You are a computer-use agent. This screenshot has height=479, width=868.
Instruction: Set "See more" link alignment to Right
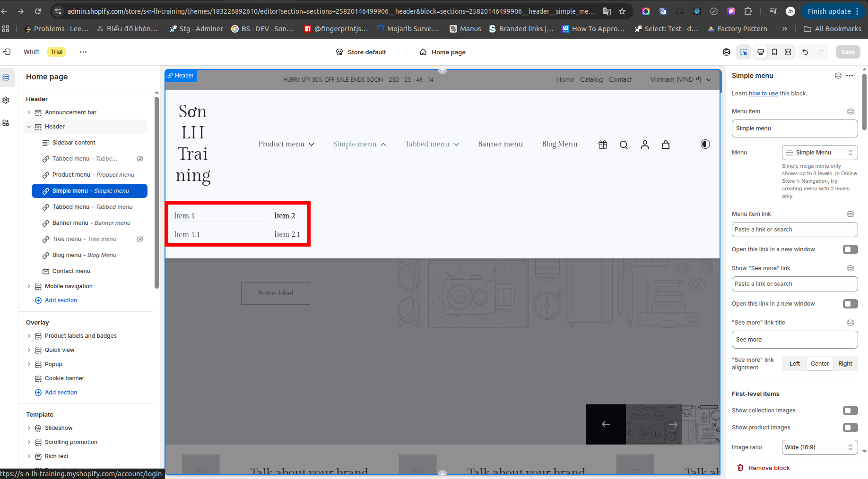point(845,364)
